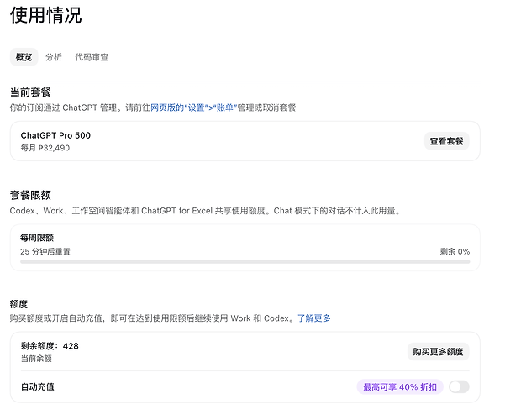Click the 套餐限额 section heading
Viewport: 505px width, 420px height.
pos(30,195)
